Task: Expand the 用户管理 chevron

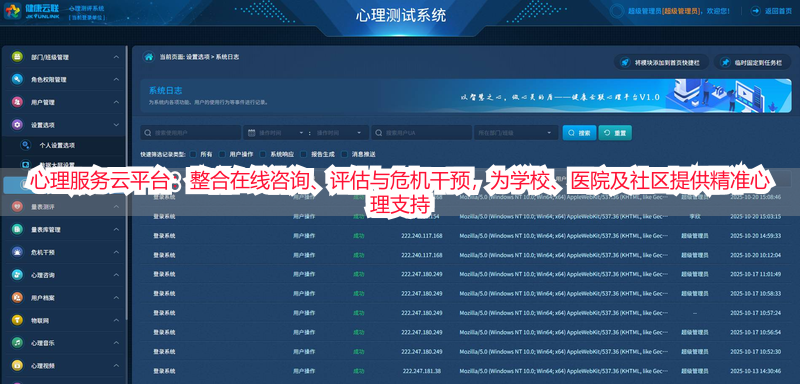Action: click(x=116, y=102)
